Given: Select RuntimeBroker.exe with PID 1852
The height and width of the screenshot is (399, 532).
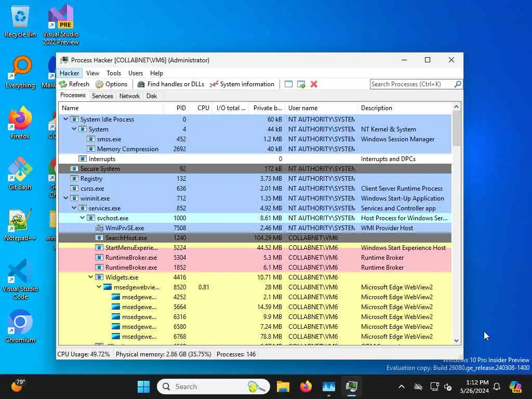Looking at the screenshot, I should point(255,268).
